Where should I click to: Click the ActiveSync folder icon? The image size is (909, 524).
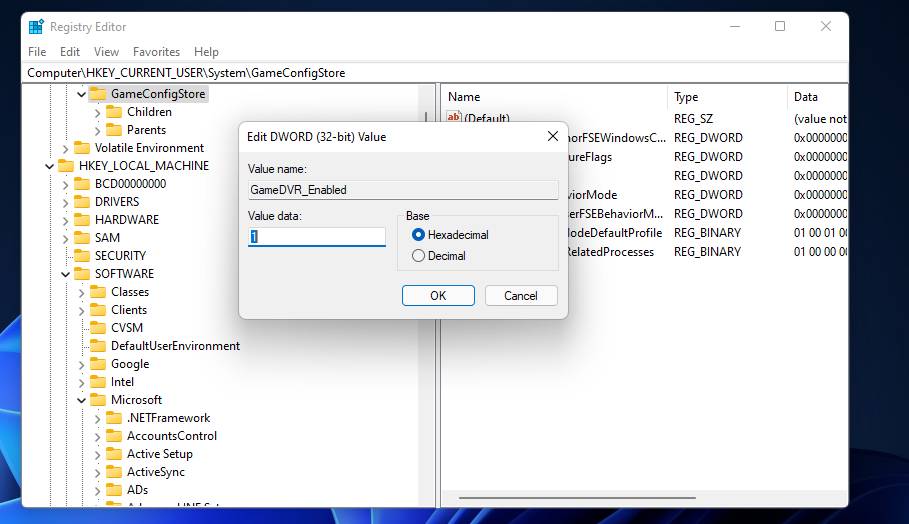(114, 471)
